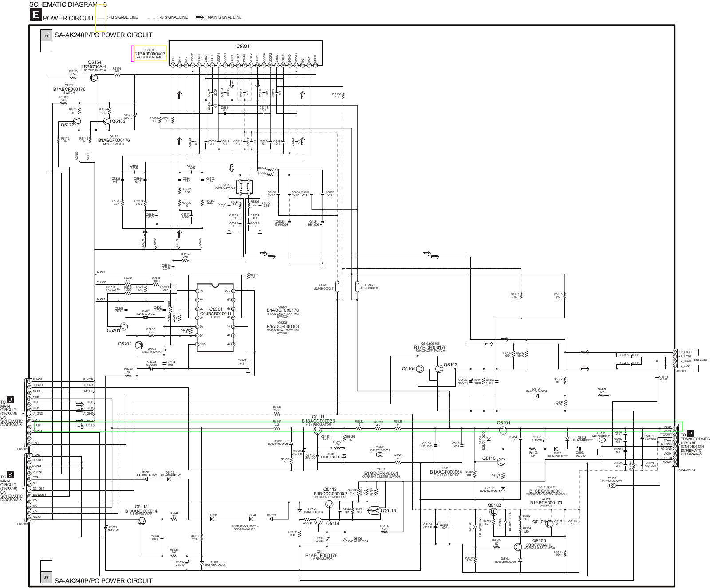Select the Q5111 +15V regulator transistor
710x588 pixels.
317,431
